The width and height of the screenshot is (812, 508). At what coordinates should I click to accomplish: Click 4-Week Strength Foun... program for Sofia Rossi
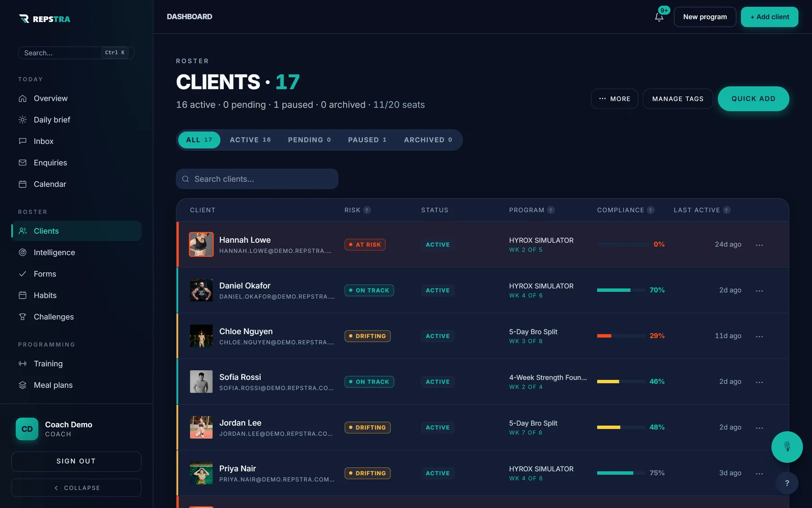(548, 378)
